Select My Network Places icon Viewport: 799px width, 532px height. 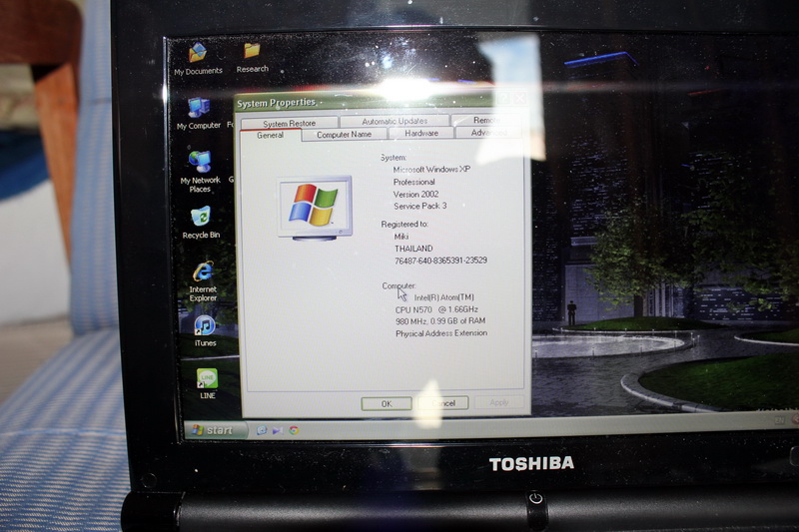(200, 171)
